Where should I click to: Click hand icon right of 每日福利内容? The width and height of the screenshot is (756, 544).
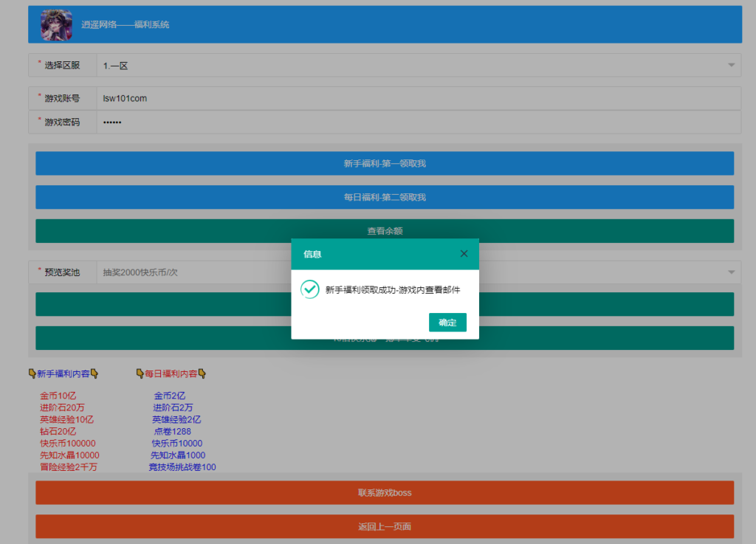coord(202,374)
